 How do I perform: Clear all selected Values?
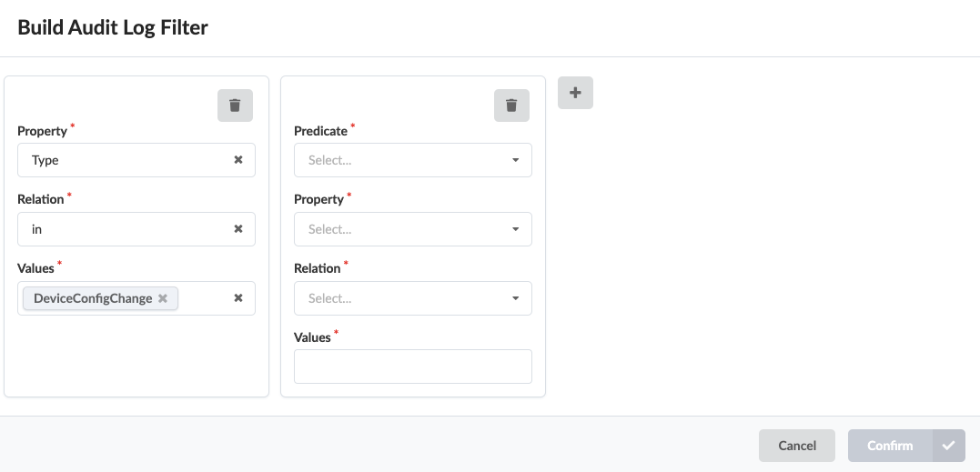(238, 298)
